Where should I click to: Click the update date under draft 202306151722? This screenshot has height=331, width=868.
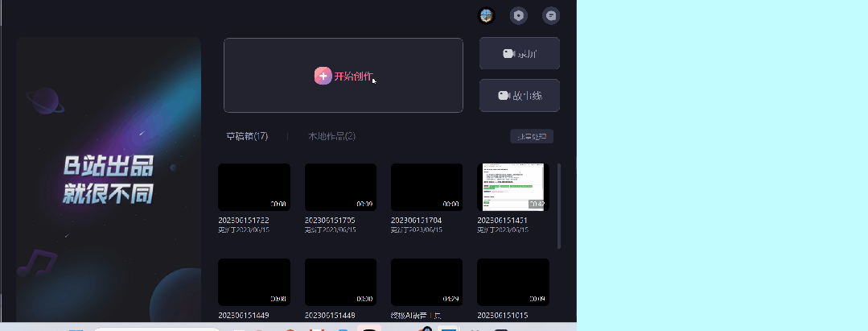(x=244, y=230)
